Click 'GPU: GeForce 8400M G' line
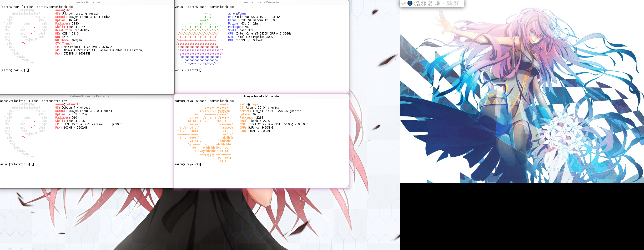Image resolution: width=644 pixels, height=250 pixels. coord(256,128)
